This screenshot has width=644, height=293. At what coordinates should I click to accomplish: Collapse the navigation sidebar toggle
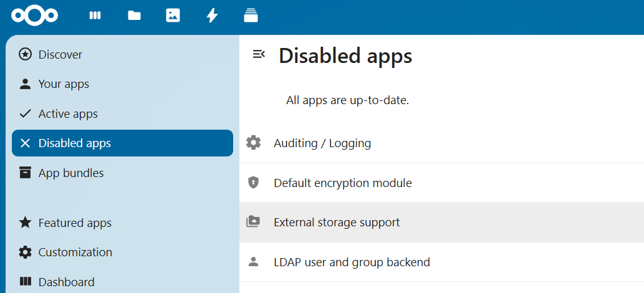(259, 55)
